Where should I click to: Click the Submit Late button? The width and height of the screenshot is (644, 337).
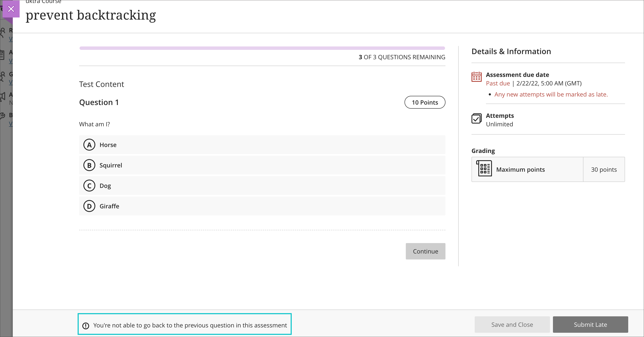pos(590,324)
